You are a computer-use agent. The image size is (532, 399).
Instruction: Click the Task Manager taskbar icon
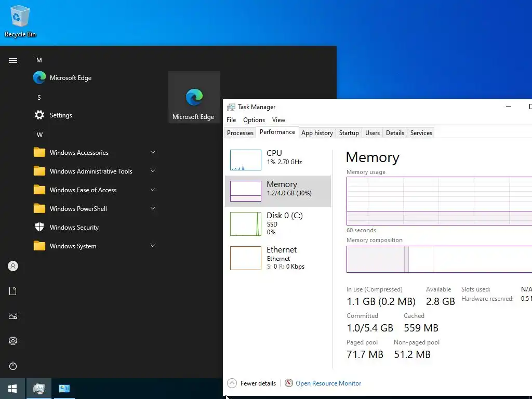[39, 389]
